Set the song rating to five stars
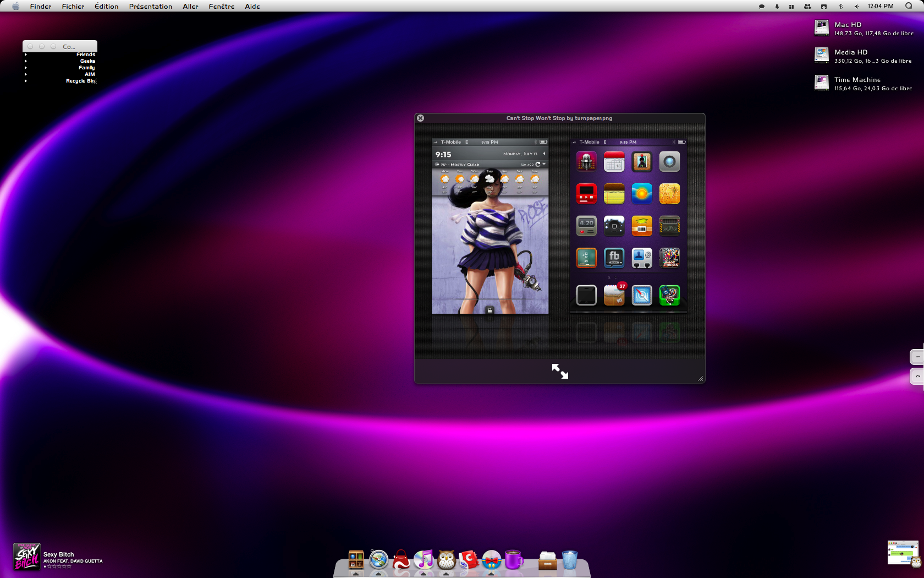924x578 pixels. pos(69,566)
